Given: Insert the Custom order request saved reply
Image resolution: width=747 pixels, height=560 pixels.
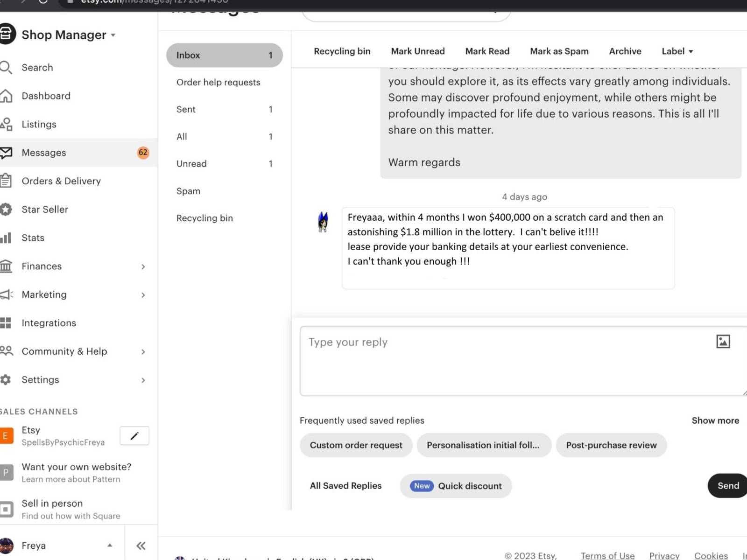Looking at the screenshot, I should point(356,445).
